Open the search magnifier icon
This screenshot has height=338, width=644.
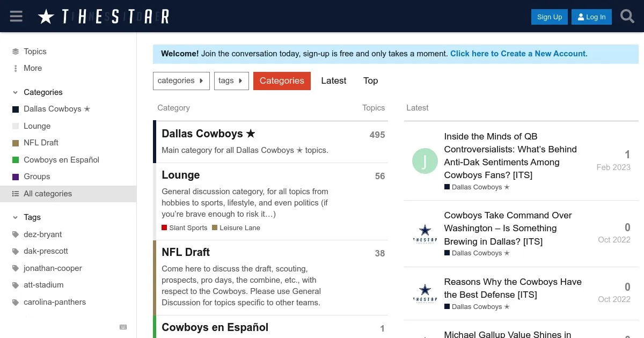coord(627,16)
